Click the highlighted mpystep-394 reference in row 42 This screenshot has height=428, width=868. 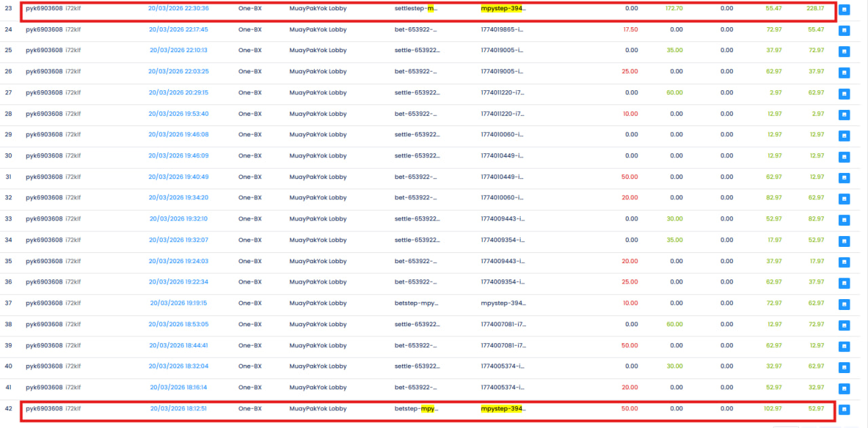502,409
